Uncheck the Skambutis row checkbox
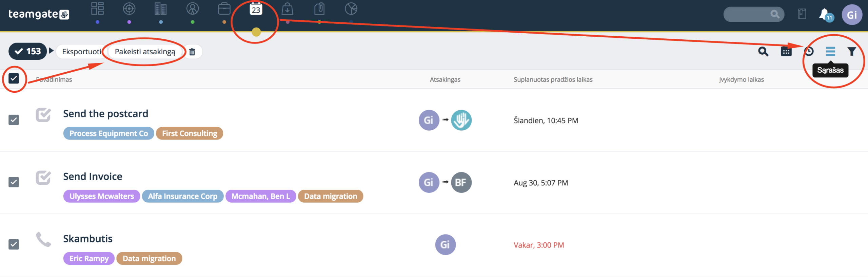Viewport: 868px width, 277px height. pyautogui.click(x=14, y=244)
